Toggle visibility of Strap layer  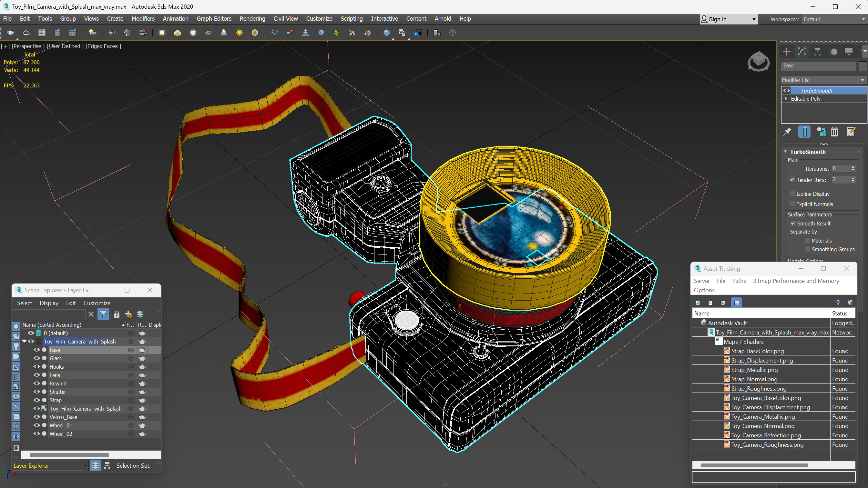37,400
